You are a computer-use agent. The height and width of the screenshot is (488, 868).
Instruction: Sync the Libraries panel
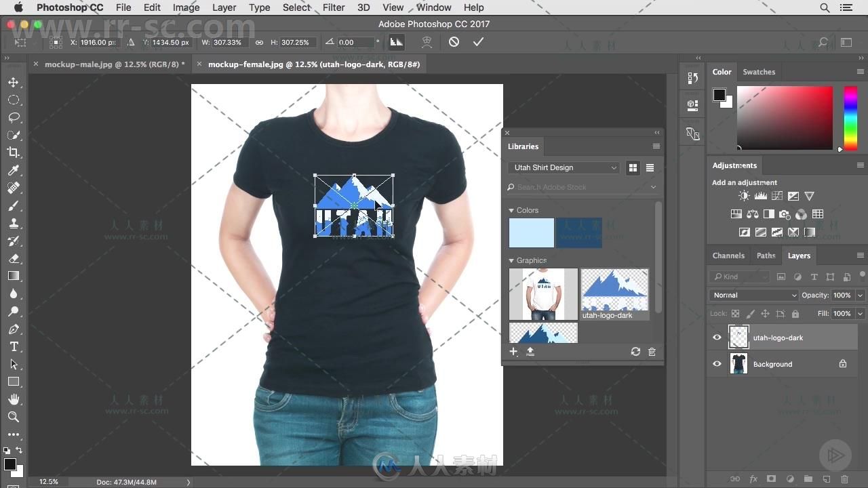635,352
